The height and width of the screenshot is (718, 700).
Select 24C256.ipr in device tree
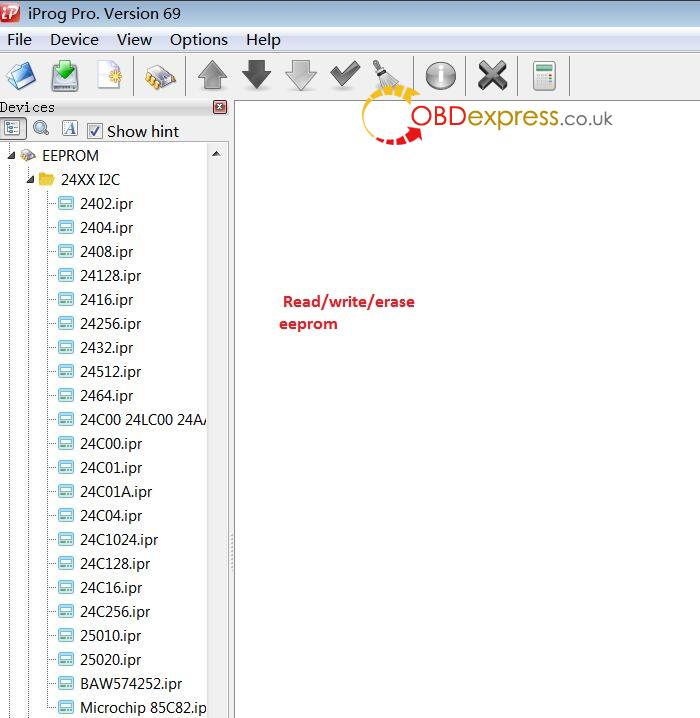pyautogui.click(x=114, y=612)
